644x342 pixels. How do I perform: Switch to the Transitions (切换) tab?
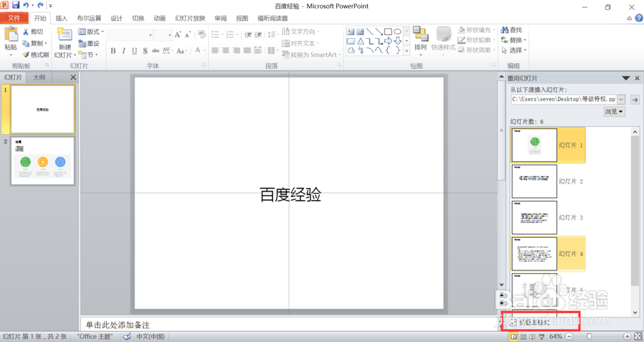click(138, 18)
